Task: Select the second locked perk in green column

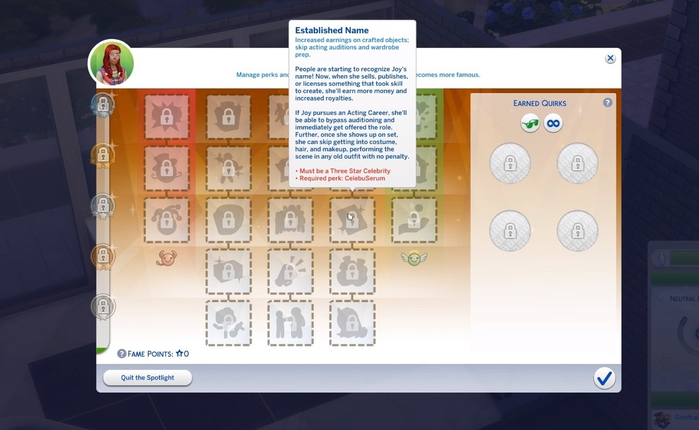Action: (x=426, y=168)
